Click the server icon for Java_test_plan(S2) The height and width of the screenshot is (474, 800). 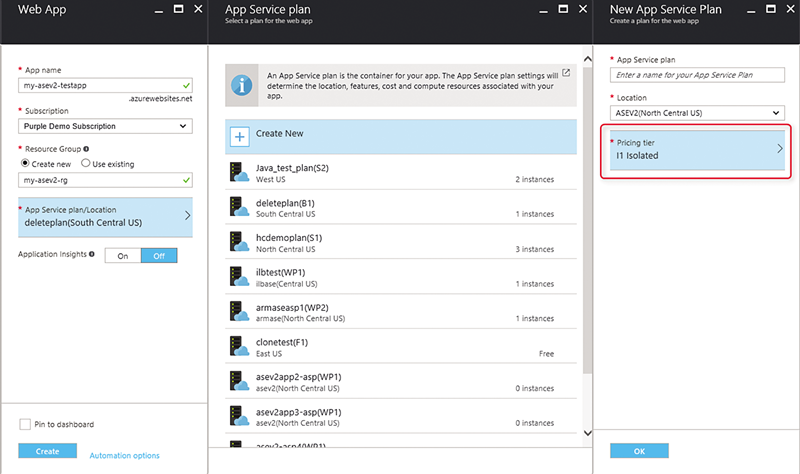(x=239, y=172)
